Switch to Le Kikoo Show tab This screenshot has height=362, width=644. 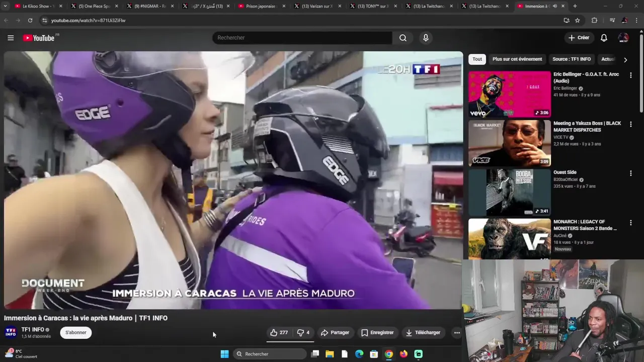pyautogui.click(x=38, y=6)
